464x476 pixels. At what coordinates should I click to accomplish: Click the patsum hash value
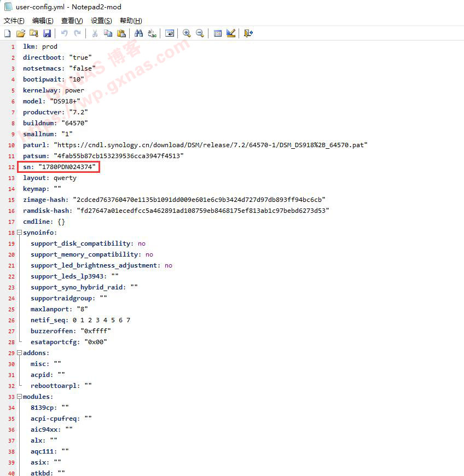[x=119, y=156]
